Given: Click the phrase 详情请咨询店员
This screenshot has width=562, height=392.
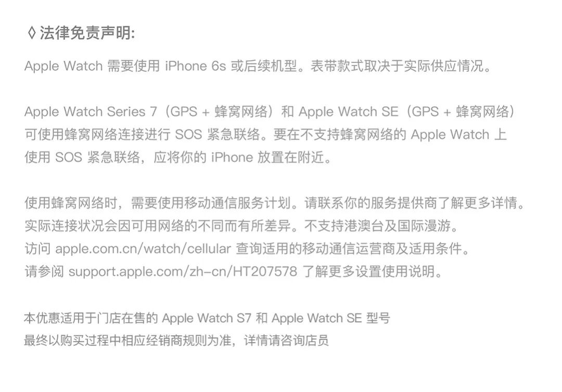Looking at the screenshot, I should pyautogui.click(x=286, y=340).
